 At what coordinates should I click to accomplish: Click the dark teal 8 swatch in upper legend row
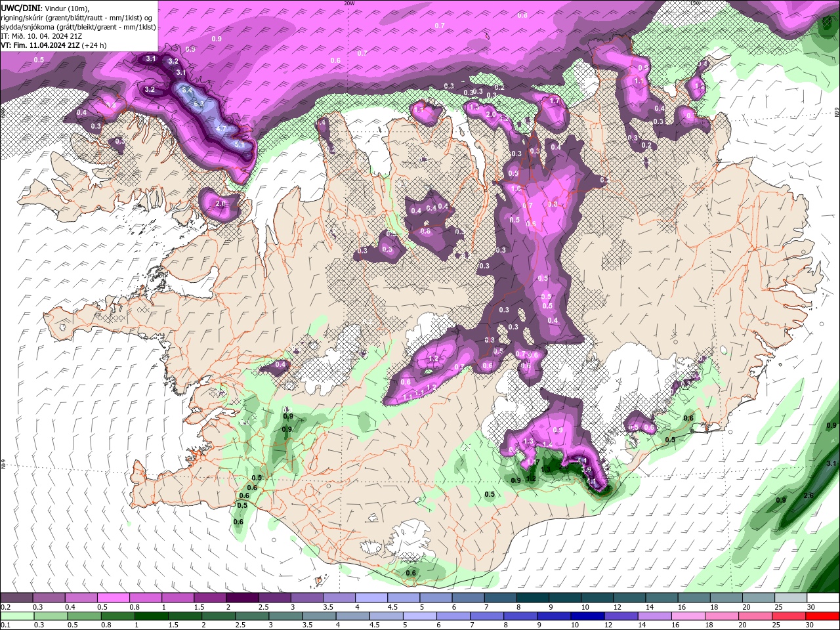pos(532,598)
